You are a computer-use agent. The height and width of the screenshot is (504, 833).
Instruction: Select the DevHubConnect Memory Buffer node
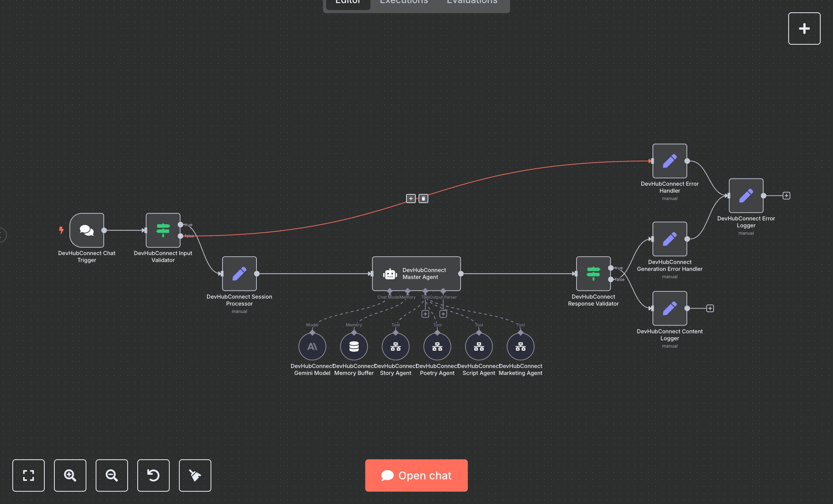pos(354,346)
